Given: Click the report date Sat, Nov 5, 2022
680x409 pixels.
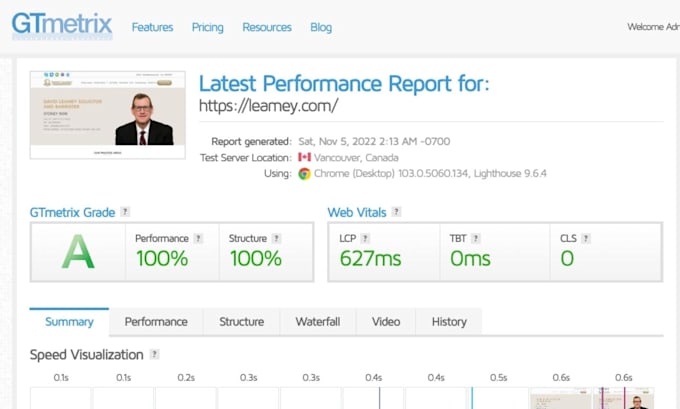Looking at the screenshot, I should [x=374, y=141].
